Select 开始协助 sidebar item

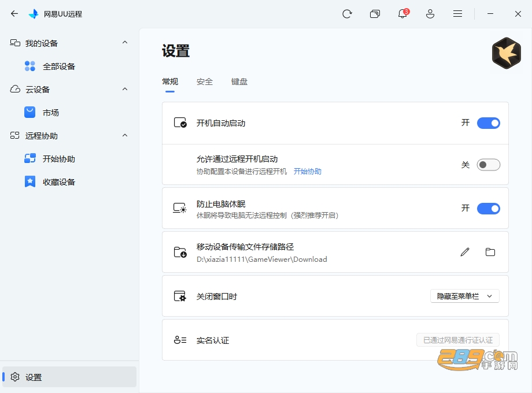pos(69,159)
